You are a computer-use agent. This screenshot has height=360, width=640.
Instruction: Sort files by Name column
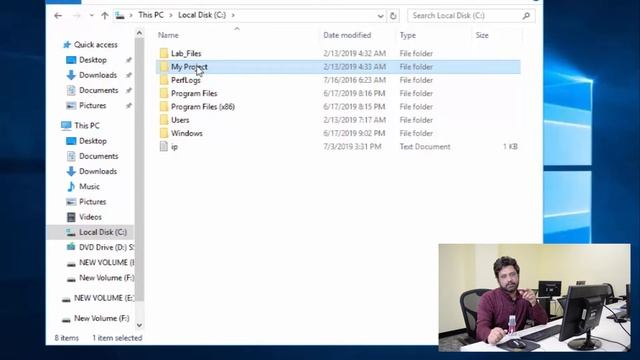pos(168,35)
